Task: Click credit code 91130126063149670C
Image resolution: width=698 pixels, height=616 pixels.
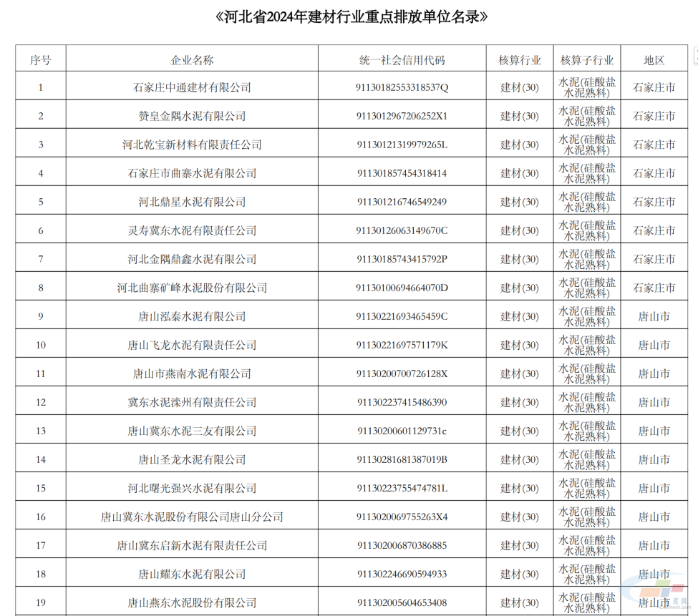Action: 402,230
